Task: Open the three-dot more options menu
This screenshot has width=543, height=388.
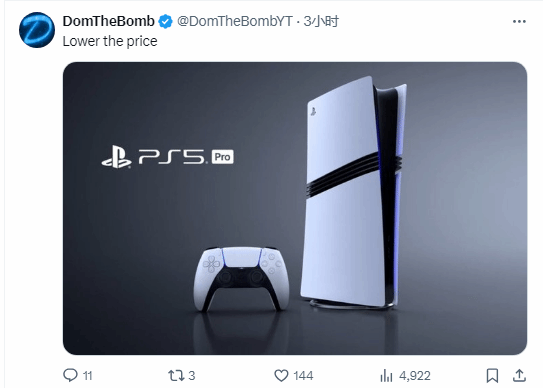Action: coord(519,21)
